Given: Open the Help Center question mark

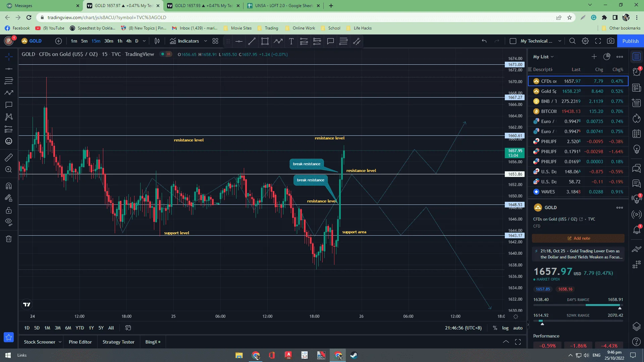Looking at the screenshot, I should [x=636, y=342].
